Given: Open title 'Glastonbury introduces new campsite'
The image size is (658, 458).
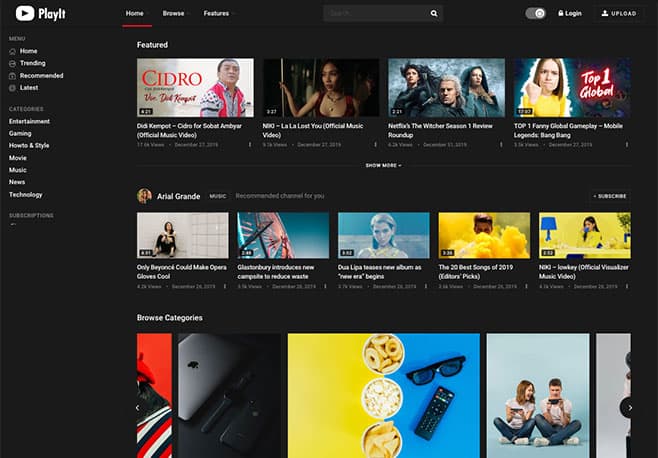Looking at the screenshot, I should pos(276,272).
